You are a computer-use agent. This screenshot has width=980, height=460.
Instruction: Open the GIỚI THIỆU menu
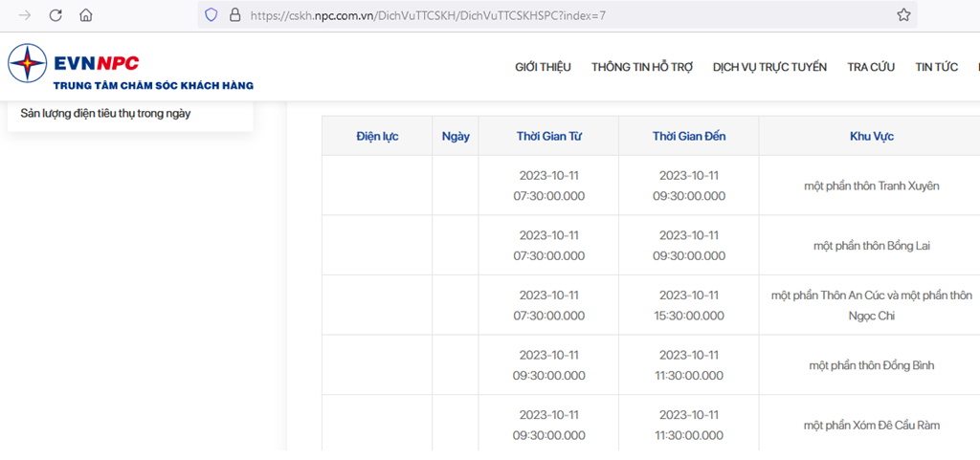point(544,67)
